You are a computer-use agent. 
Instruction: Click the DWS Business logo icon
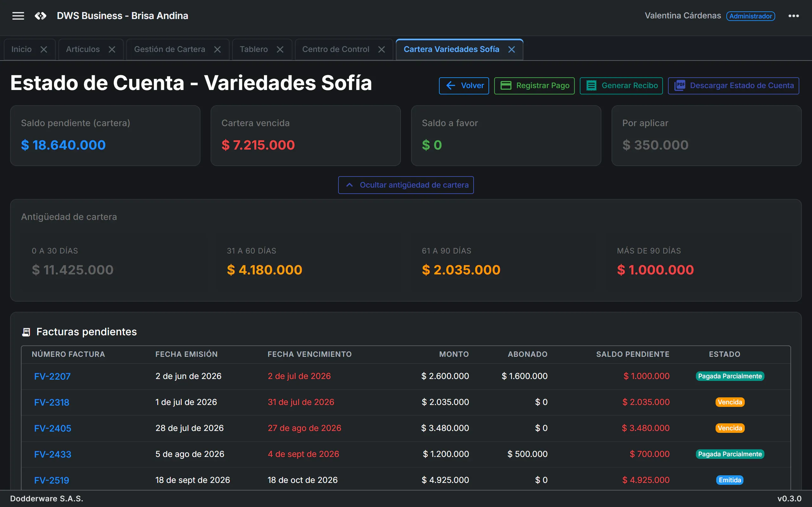point(41,16)
